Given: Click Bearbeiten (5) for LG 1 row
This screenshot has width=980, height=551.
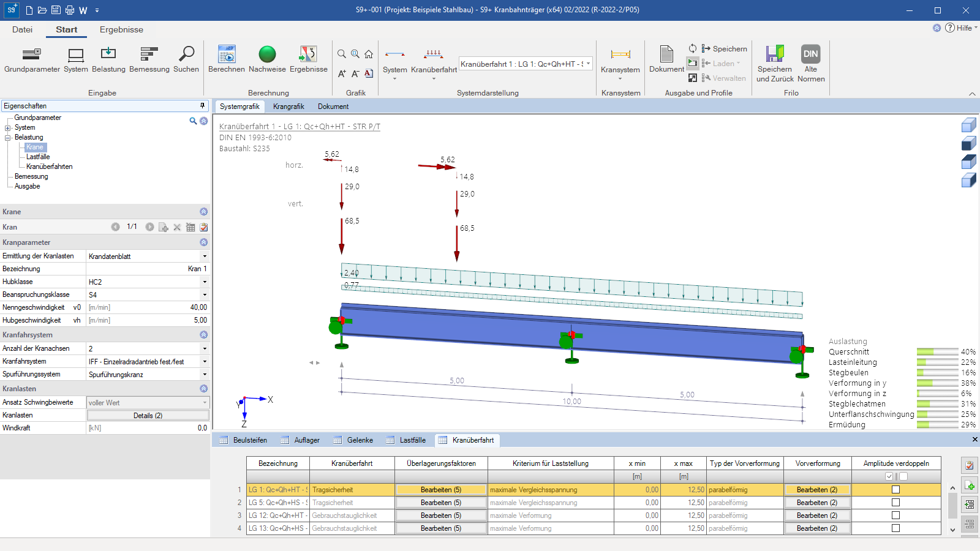Looking at the screenshot, I should click(441, 490).
